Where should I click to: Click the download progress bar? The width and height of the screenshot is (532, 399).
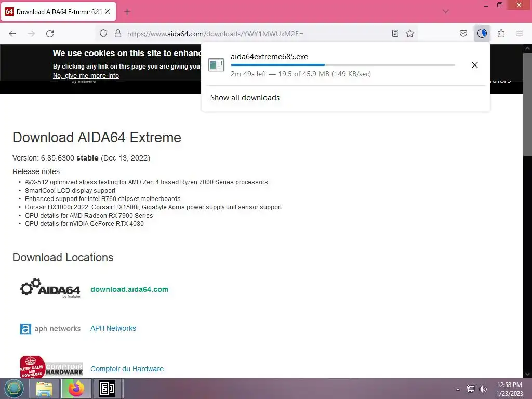(343, 65)
